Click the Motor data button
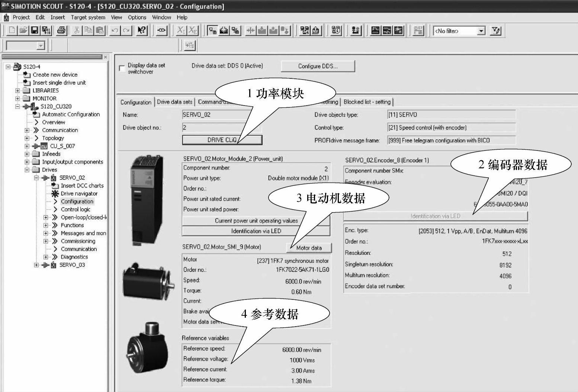This screenshot has width=578, height=392. (309, 248)
